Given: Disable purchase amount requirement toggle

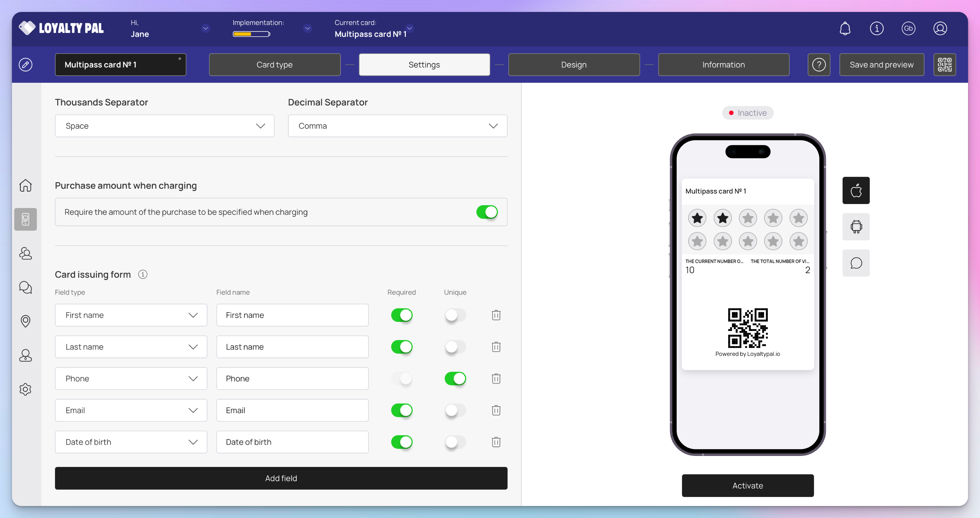Looking at the screenshot, I should coord(487,212).
